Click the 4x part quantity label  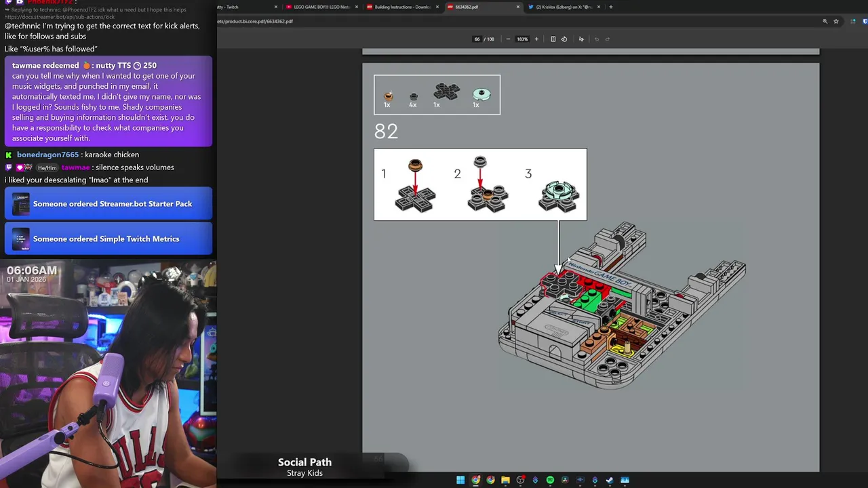[x=413, y=105]
